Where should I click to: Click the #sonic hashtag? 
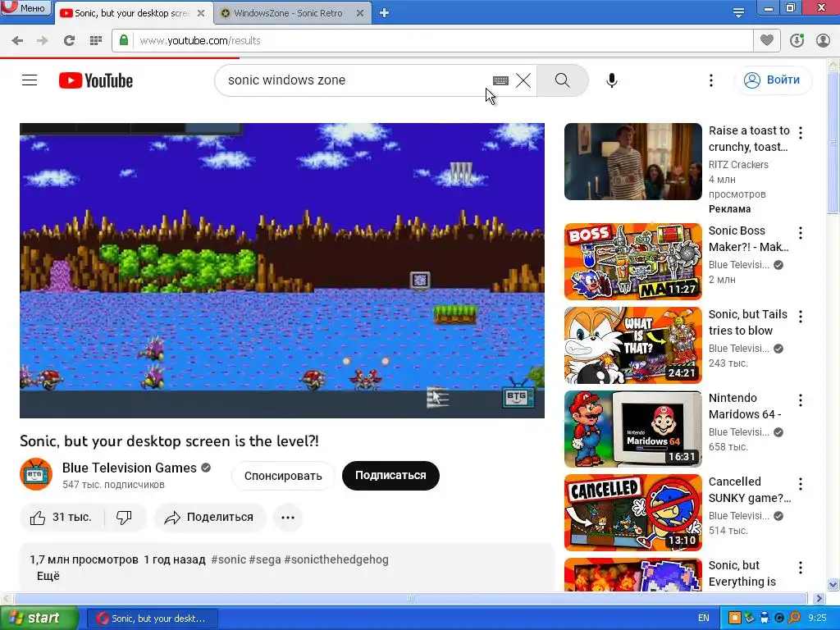(228, 559)
